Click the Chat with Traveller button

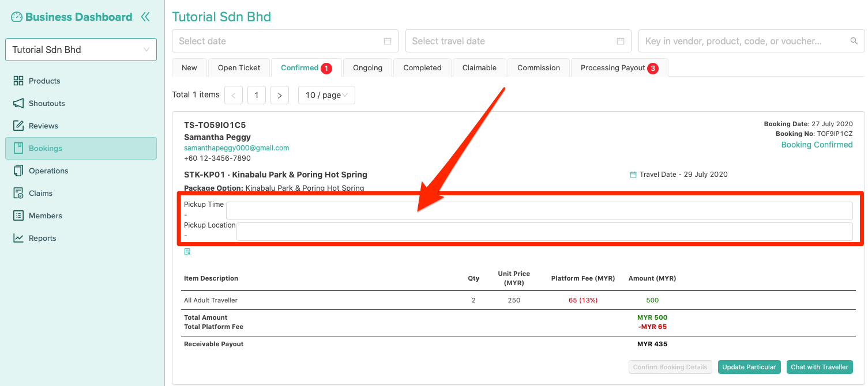(819, 367)
